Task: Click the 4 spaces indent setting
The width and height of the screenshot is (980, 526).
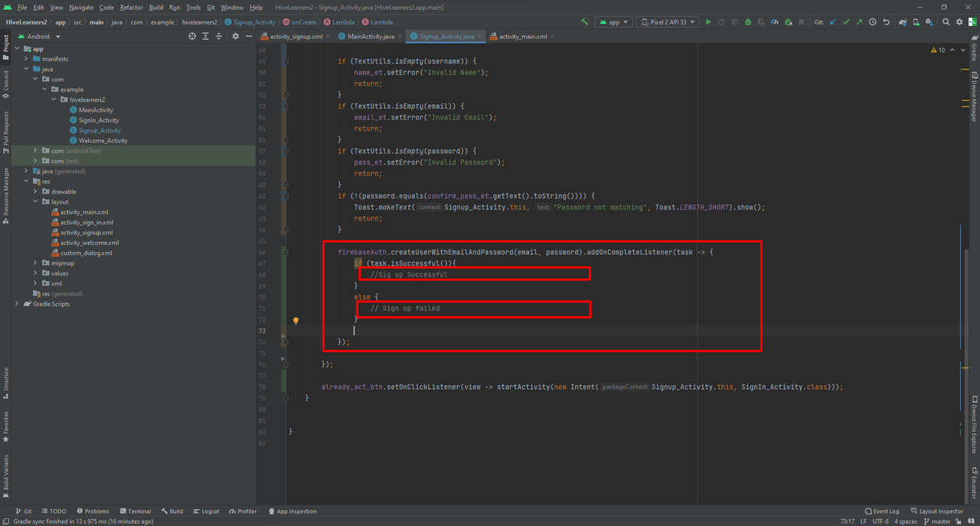Action: tap(906, 521)
